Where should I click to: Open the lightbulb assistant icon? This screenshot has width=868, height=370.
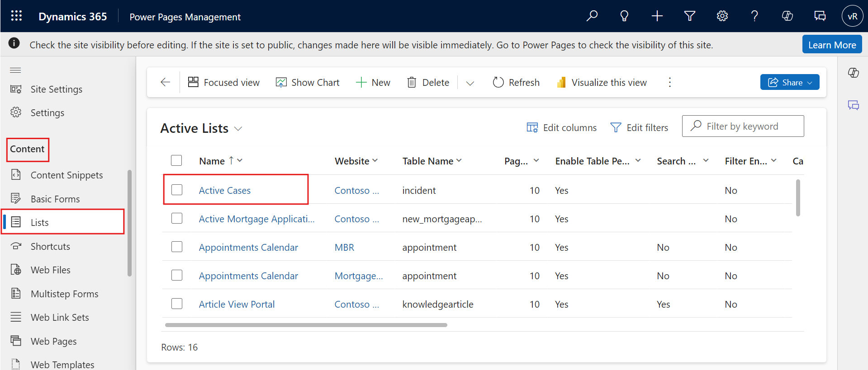(x=624, y=16)
